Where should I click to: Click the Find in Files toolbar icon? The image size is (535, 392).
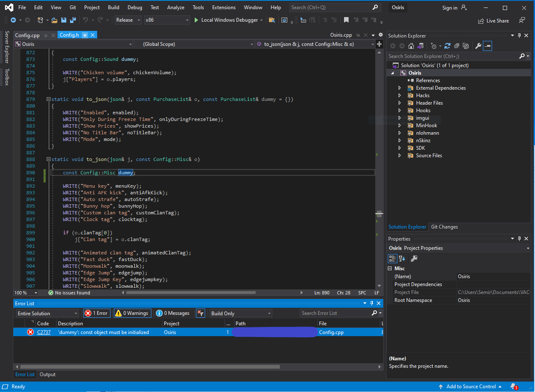[x=272, y=20]
